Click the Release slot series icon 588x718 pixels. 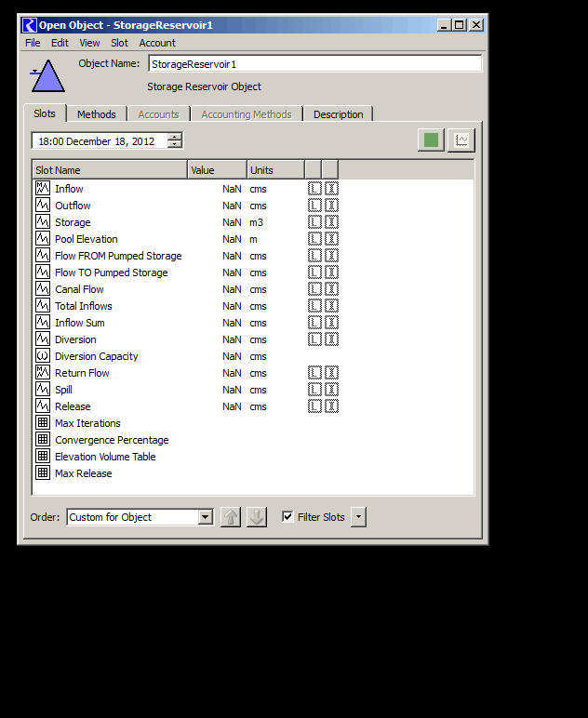(43, 406)
